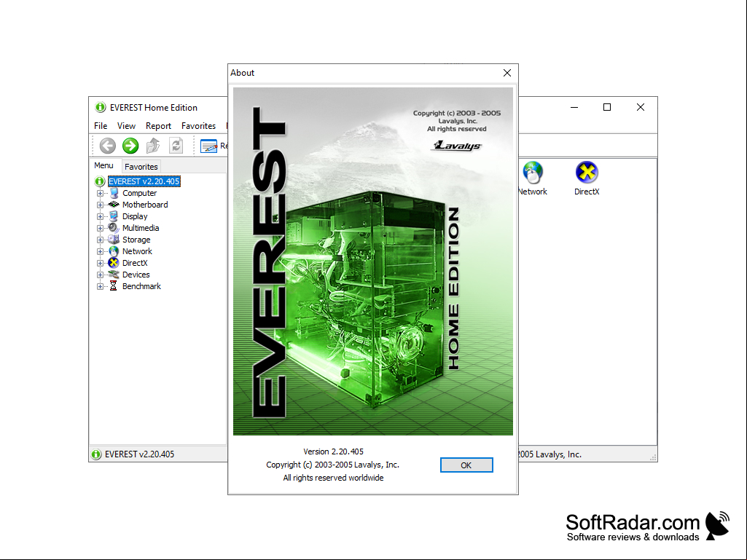This screenshot has height=560, width=747.
Task: Select DirectX label in the tree
Action: point(135,264)
